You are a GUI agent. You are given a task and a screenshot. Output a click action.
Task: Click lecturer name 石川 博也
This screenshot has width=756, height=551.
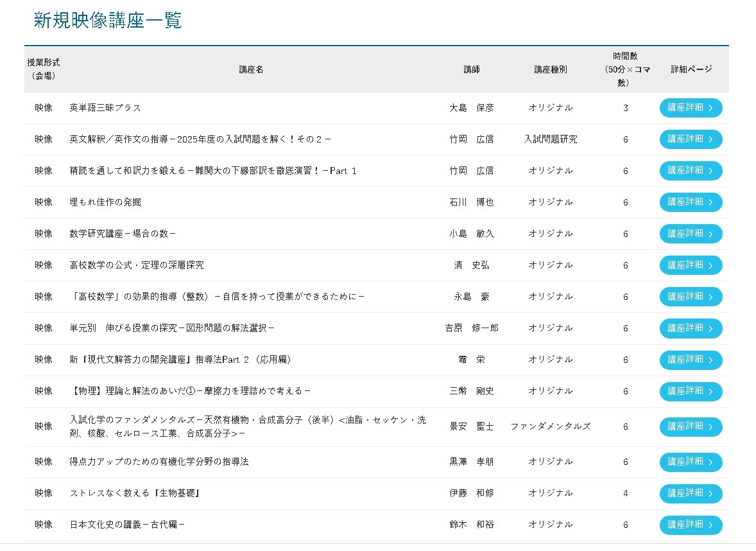point(472,202)
